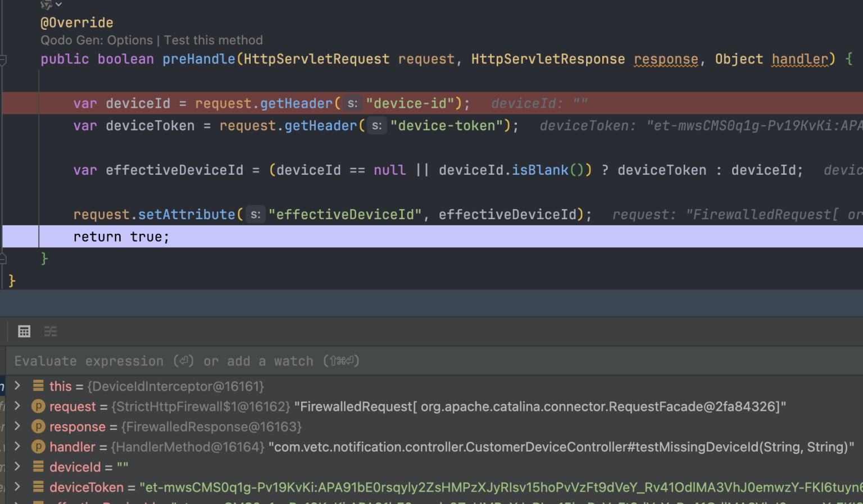Click into the Evaluate expression input field
The width and height of the screenshot is (863, 504).
point(393,361)
